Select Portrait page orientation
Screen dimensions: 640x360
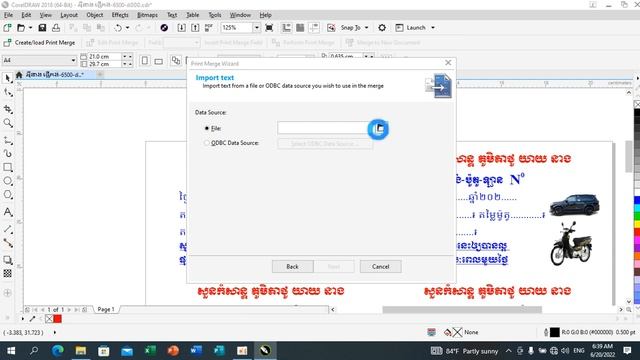pyautogui.click(x=144, y=60)
